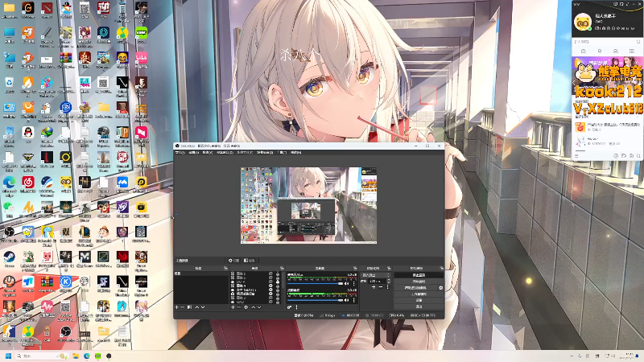Click the Exit button in OBS Controls
644x362 pixels.
click(x=419, y=306)
